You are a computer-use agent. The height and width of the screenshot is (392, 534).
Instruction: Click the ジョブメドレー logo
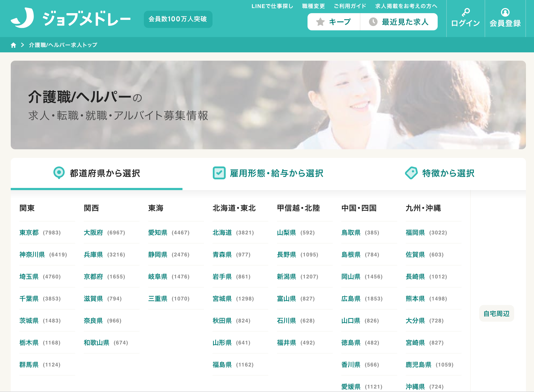(71, 18)
